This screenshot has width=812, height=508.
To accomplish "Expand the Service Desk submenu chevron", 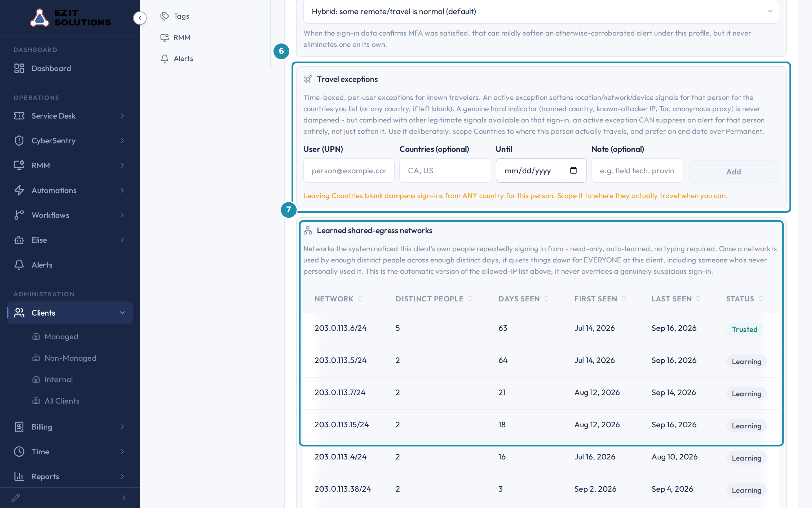I will click(122, 116).
